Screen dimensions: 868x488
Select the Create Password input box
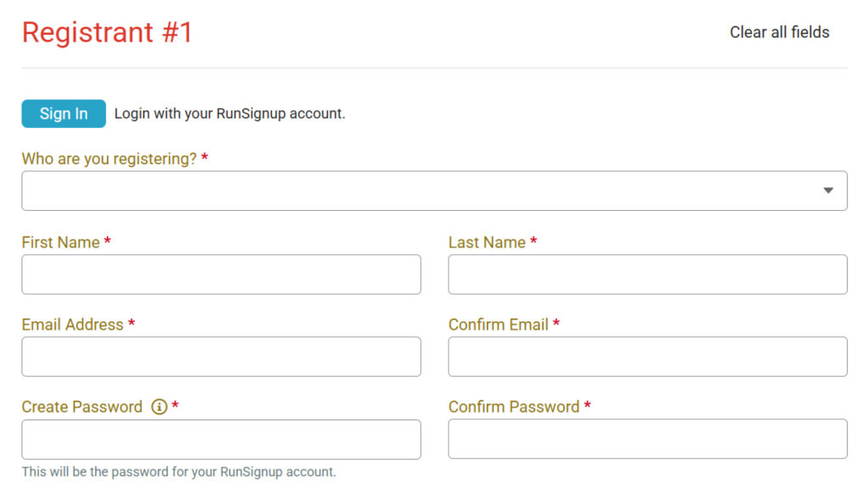[x=221, y=439]
